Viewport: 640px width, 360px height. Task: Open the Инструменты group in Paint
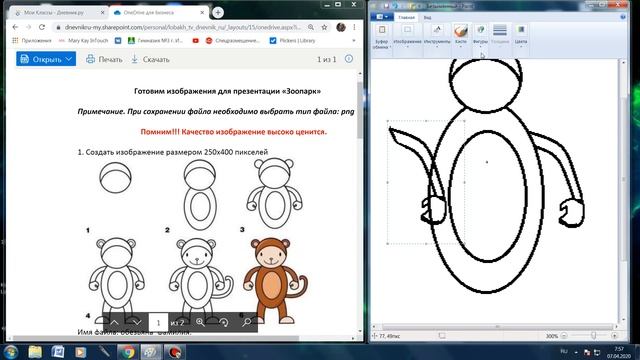point(437,37)
